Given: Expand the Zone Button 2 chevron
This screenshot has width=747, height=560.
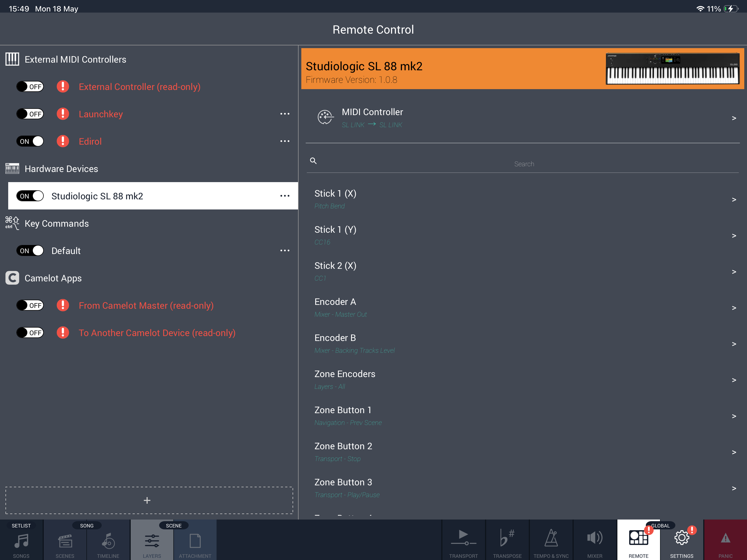Looking at the screenshot, I should [734, 453].
